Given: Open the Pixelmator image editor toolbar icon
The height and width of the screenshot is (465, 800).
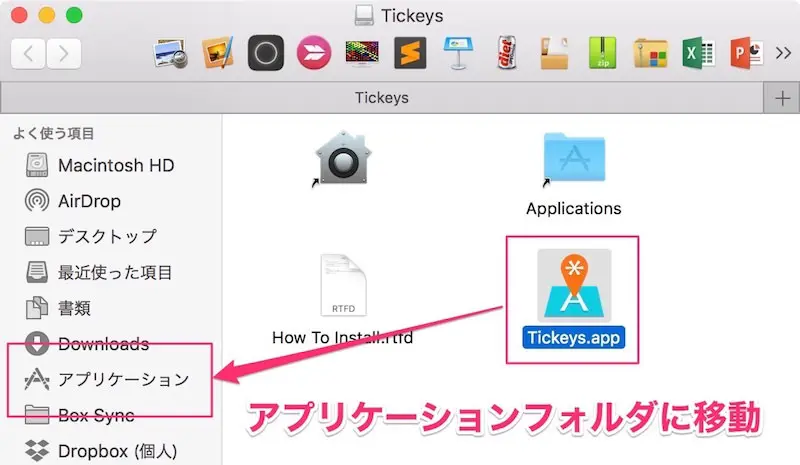Looking at the screenshot, I should (218, 53).
